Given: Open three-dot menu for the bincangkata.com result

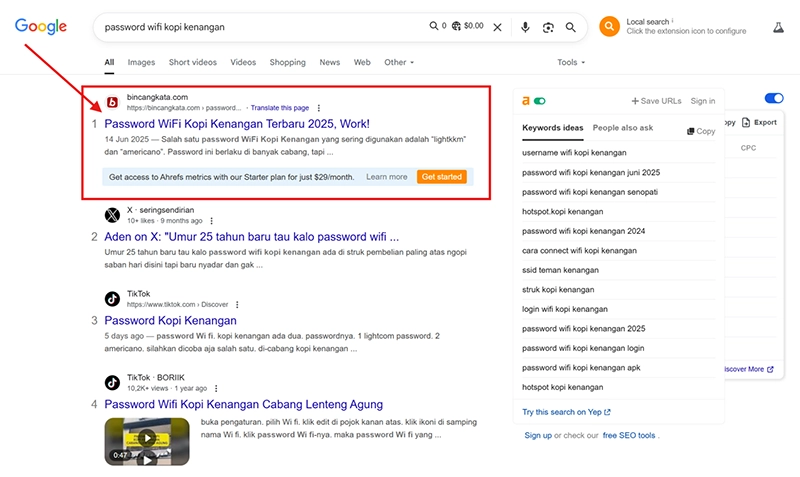Looking at the screenshot, I should click(319, 107).
